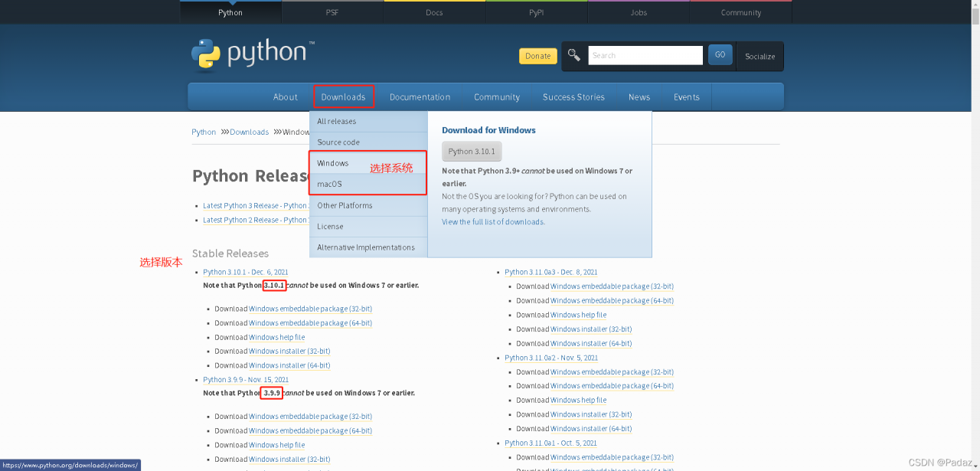Open the Socialize menu
This screenshot has height=471, width=980.
click(759, 57)
